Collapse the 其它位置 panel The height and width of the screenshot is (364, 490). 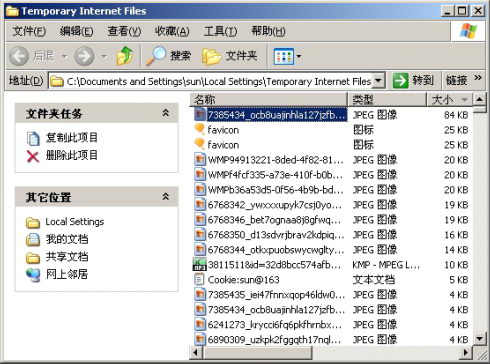(166, 196)
